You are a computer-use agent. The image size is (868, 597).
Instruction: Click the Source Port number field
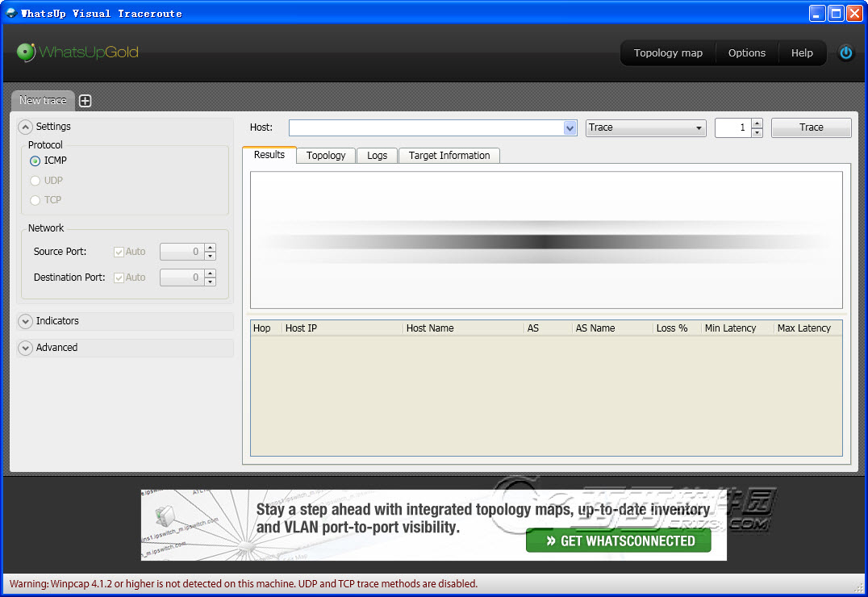tap(182, 252)
